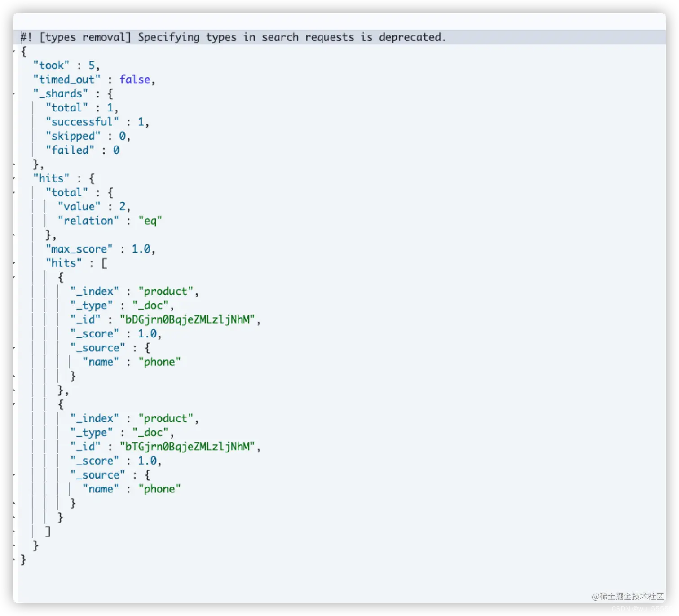Click the "total" key directly under _shards
The image size is (679, 616).
pos(67,108)
